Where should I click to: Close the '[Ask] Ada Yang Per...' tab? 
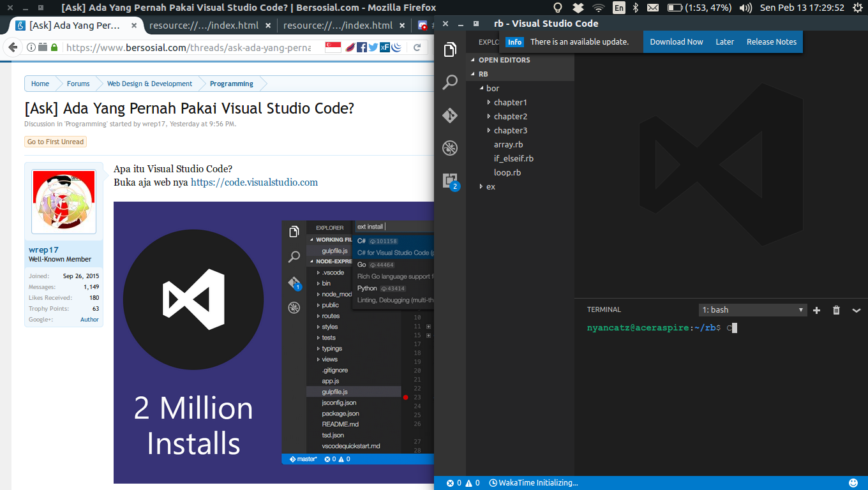pos(133,26)
